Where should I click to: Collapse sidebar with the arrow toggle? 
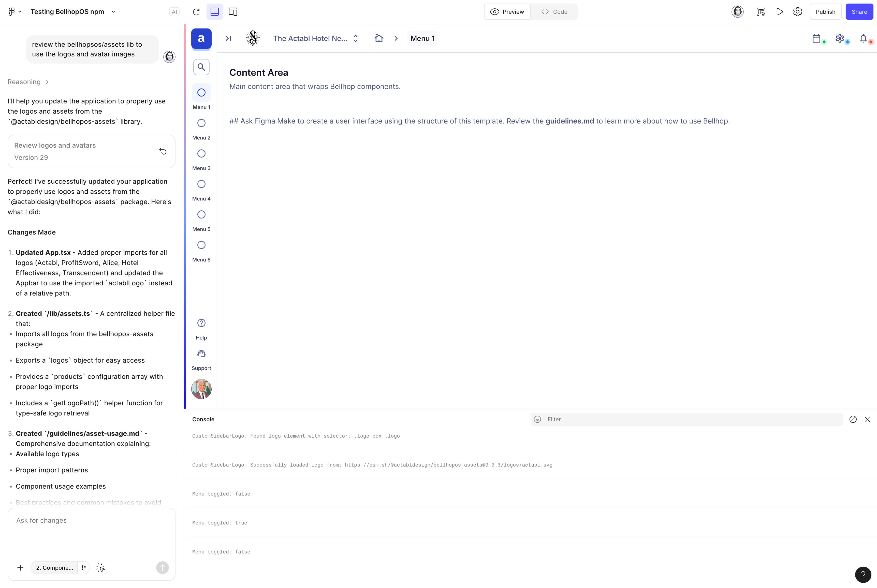tap(228, 38)
